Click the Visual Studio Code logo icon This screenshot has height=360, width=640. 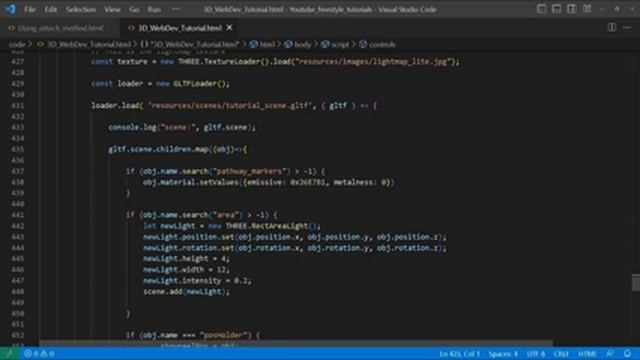click(x=10, y=9)
